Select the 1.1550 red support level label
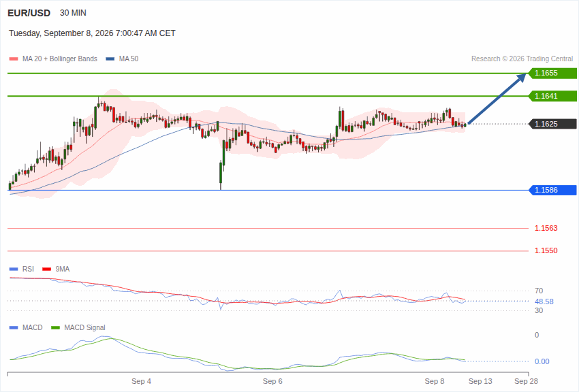Screen dimensions: 579x392 pyautogui.click(x=546, y=250)
